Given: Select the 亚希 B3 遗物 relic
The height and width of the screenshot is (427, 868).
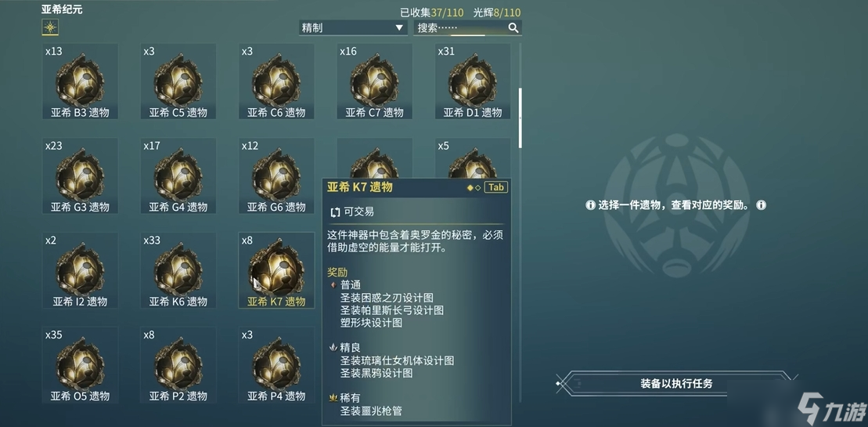Looking at the screenshot, I should 81,81.
